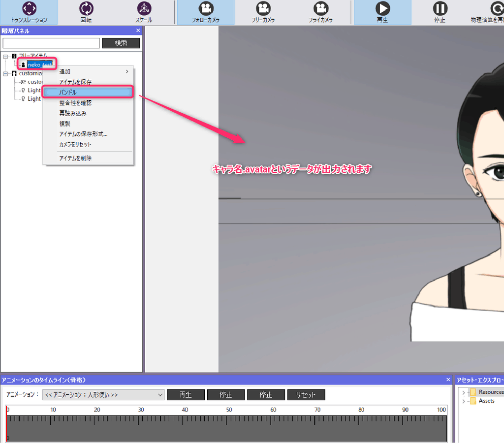Collapse the フリーアイテム tree node
Viewport: 504px width, 445px height.
(5, 56)
